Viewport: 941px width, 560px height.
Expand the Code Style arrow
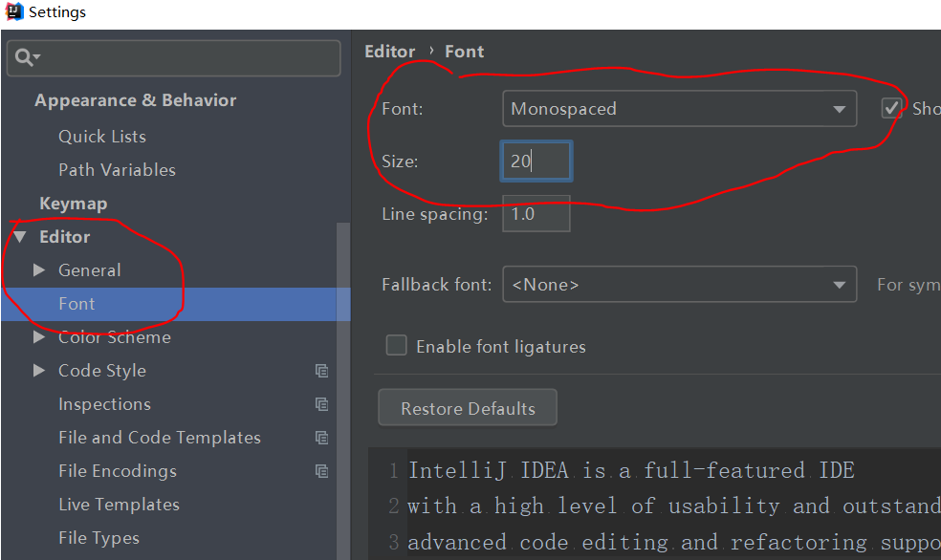pyautogui.click(x=39, y=371)
